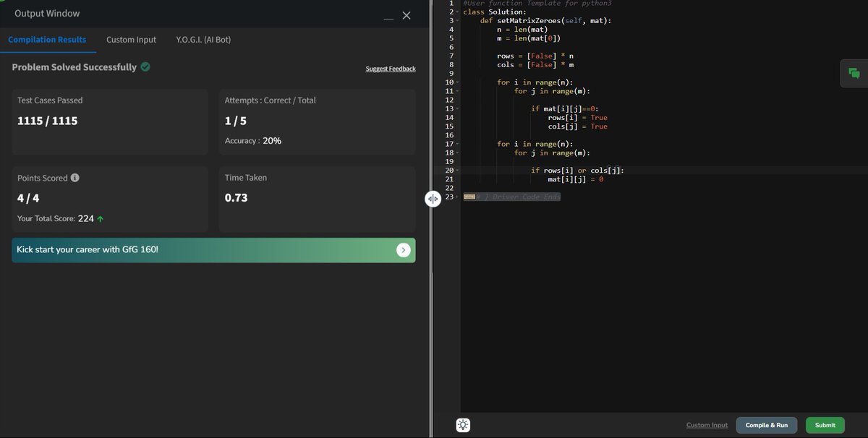Click the Points Scored 4 / 4 value
Screen dimensions: 868x438
point(27,197)
